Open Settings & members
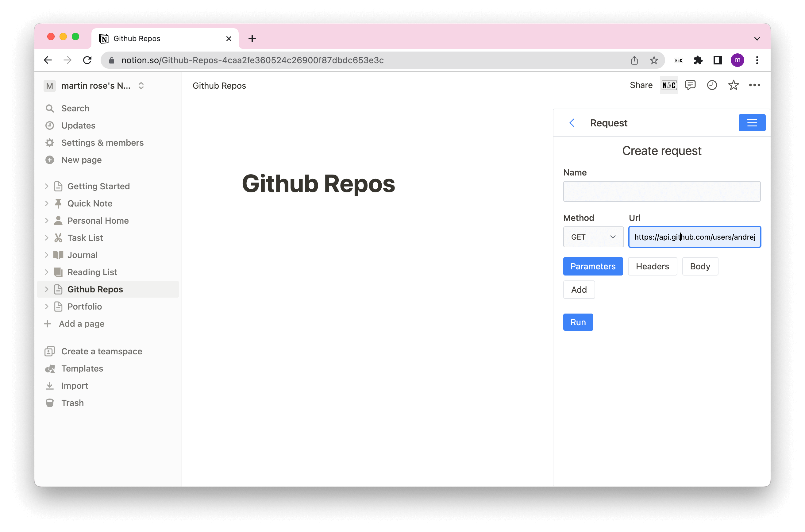 click(108, 142)
